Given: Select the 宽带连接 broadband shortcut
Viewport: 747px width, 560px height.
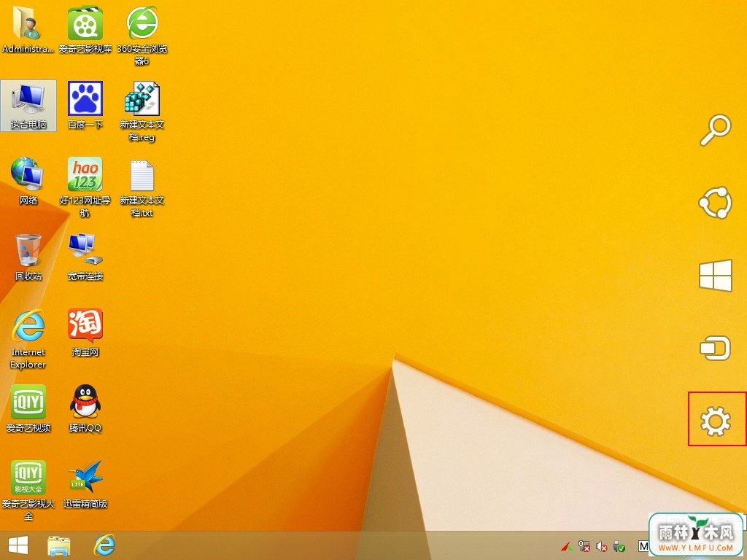Looking at the screenshot, I should pyautogui.click(x=85, y=257).
